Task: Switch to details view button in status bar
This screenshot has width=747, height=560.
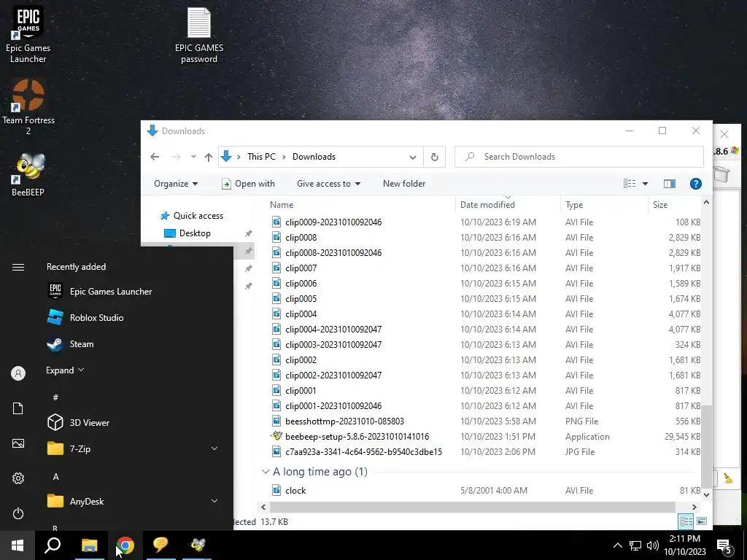Action: click(x=686, y=521)
